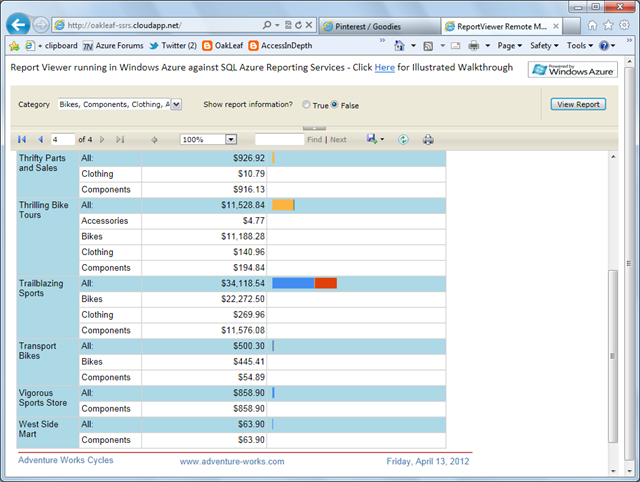
Task: Click the find text input box
Action: (280, 140)
